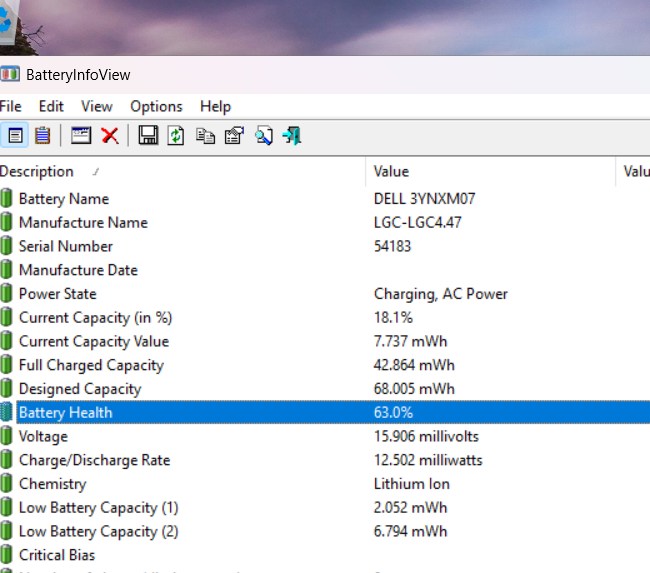This screenshot has height=573, width=650.
Task: Click the Refresh toolbar icon
Action: pyautogui.click(x=176, y=136)
